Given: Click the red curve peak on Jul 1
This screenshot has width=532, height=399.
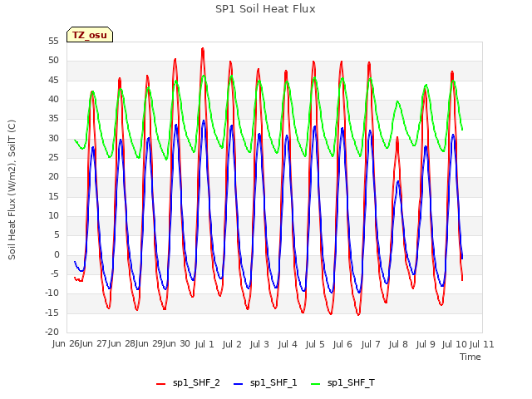Looking at the screenshot, I should [203, 48].
